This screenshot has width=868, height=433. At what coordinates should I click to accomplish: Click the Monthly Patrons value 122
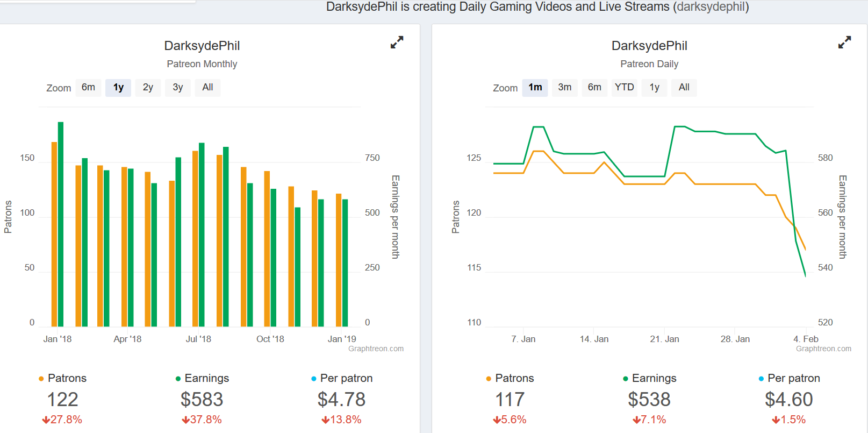[x=62, y=400]
